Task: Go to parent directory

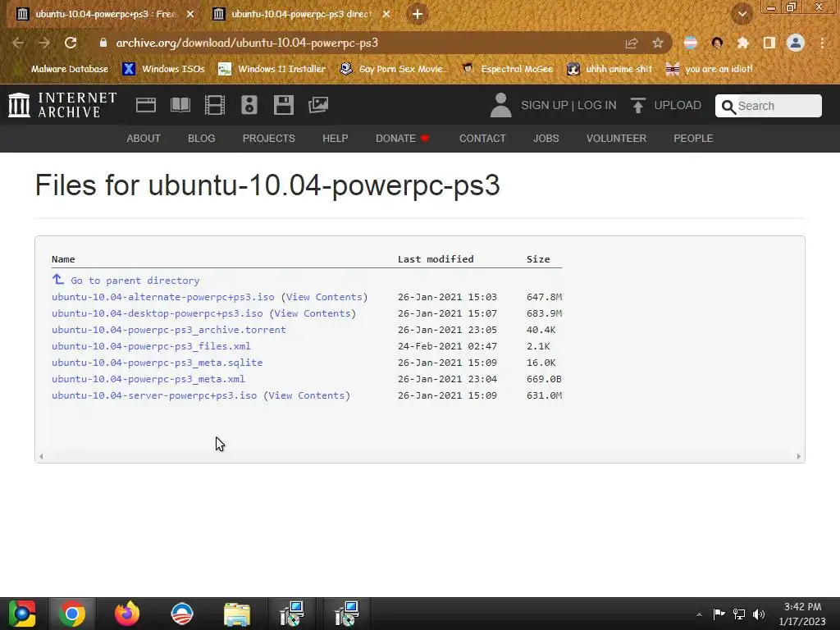Action: tap(135, 281)
